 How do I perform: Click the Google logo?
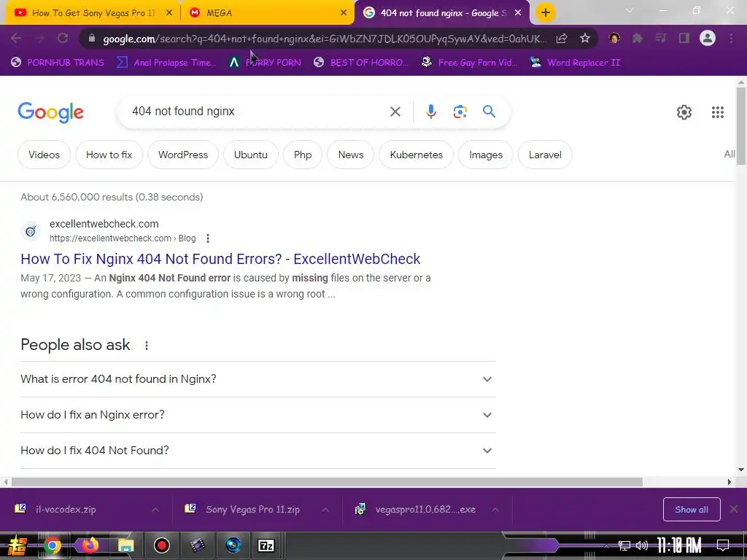coord(51,112)
